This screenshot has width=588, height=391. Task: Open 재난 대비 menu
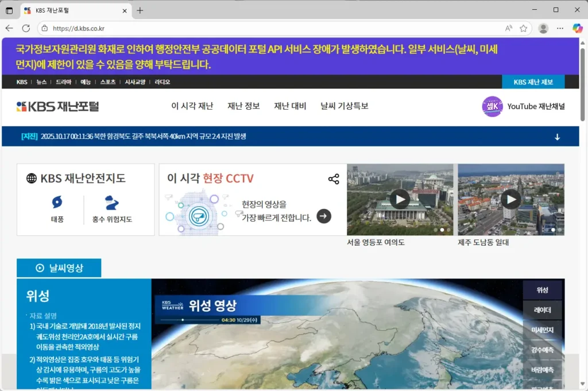(290, 106)
